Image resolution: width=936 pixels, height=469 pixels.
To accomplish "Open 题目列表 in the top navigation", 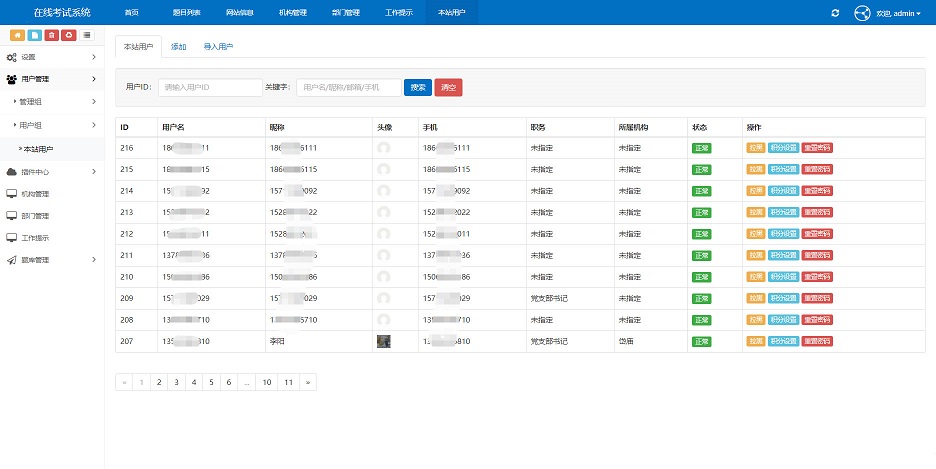I will click(186, 13).
